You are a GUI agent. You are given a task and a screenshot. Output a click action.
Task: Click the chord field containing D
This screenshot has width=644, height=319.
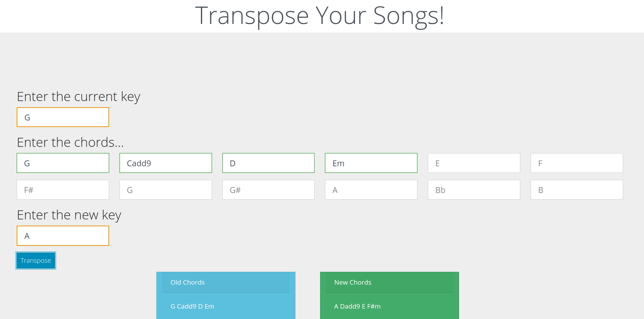(x=268, y=163)
